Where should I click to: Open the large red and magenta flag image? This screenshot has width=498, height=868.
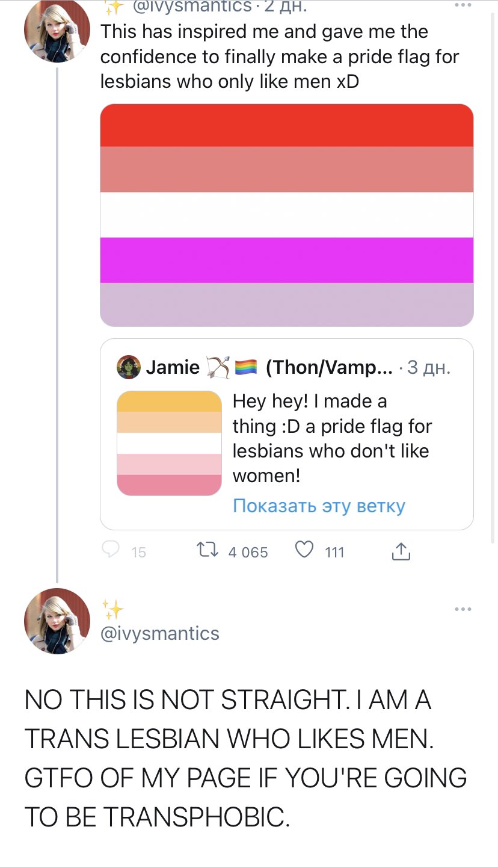pyautogui.click(x=286, y=215)
